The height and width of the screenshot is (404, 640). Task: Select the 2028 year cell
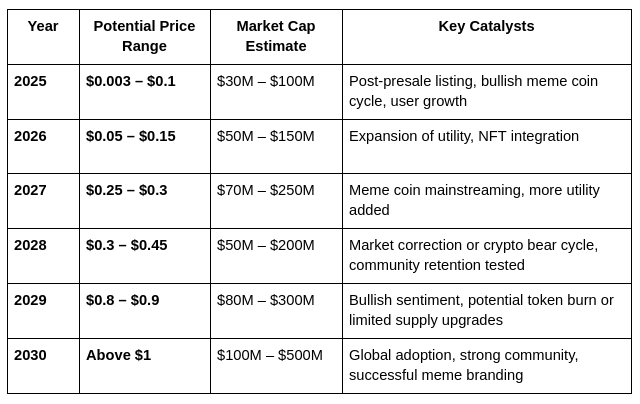(31, 245)
